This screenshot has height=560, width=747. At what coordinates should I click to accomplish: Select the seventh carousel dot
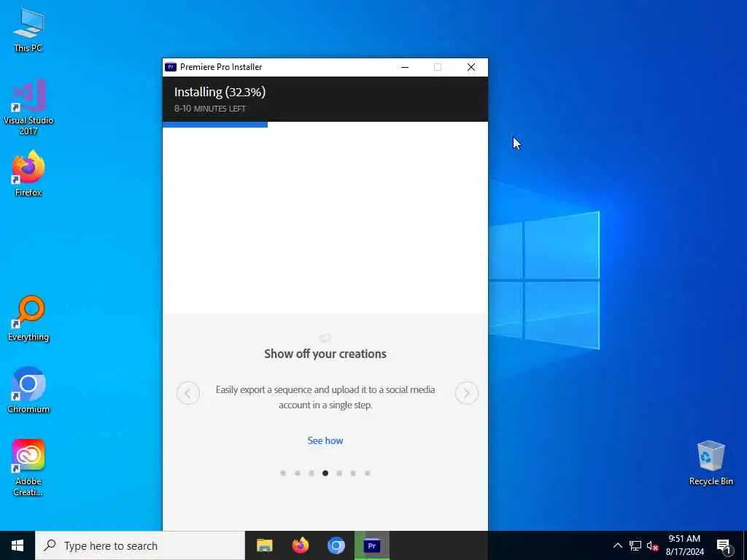(368, 473)
